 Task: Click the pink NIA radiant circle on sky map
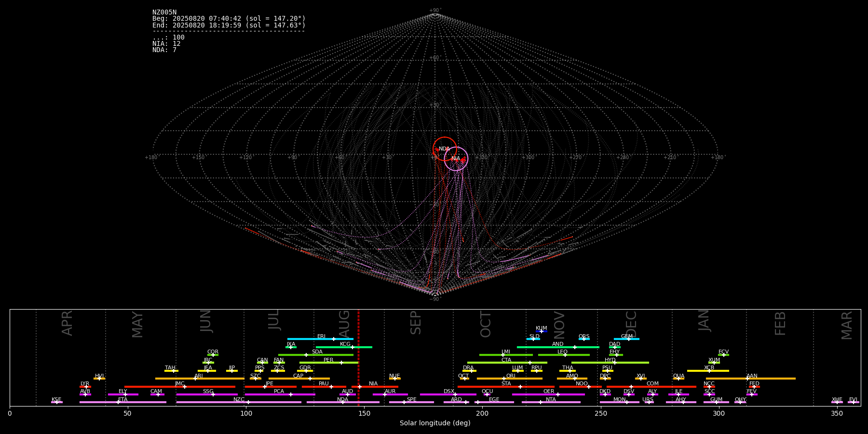(x=456, y=159)
